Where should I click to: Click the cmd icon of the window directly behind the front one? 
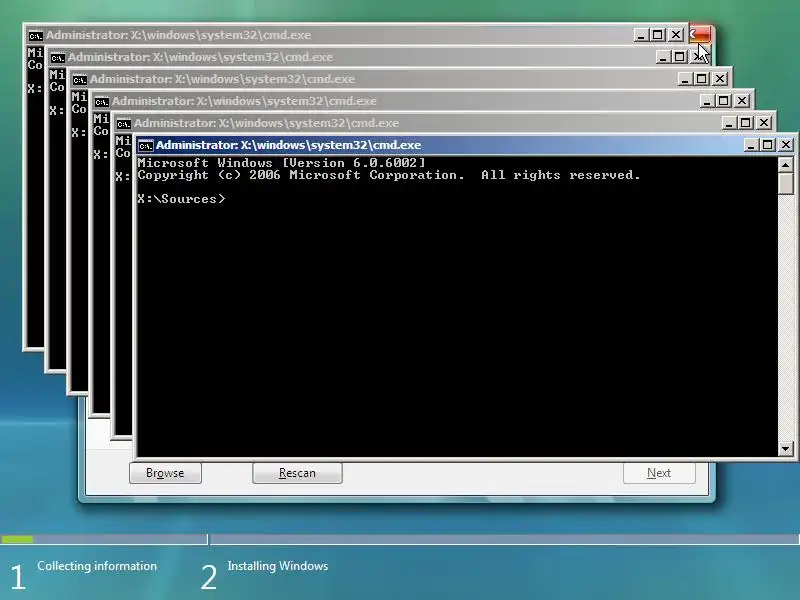123,123
